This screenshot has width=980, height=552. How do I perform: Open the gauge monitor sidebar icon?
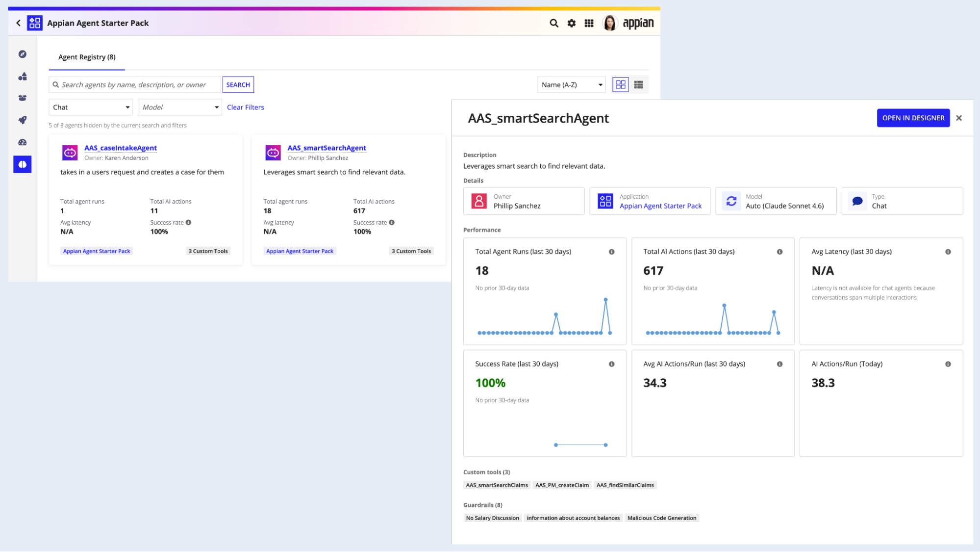[x=23, y=142]
